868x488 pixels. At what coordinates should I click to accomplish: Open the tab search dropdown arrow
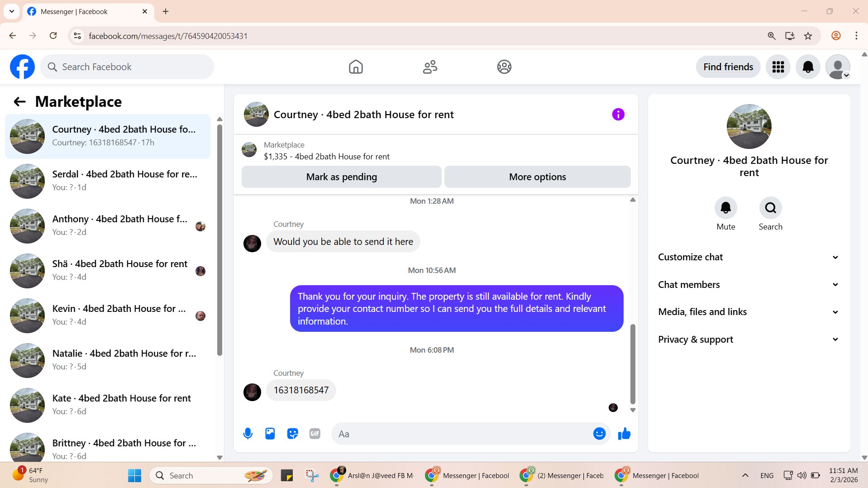[x=12, y=11]
